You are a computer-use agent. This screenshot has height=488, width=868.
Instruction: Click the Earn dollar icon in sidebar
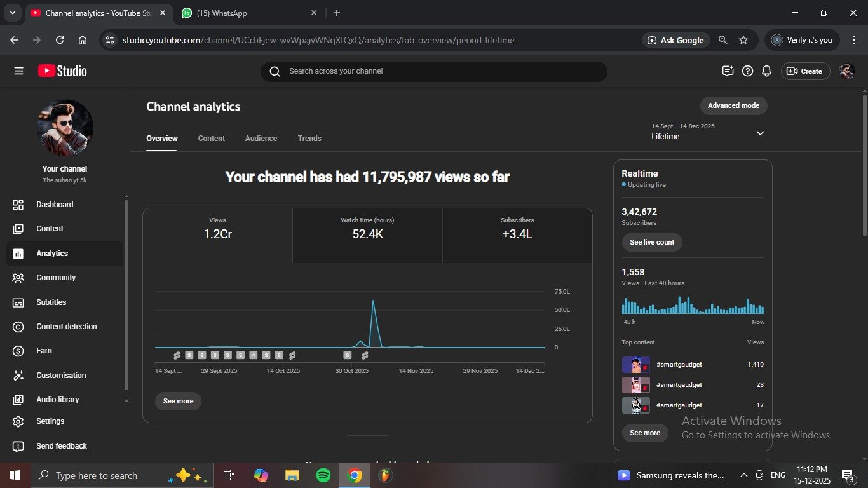(x=18, y=351)
